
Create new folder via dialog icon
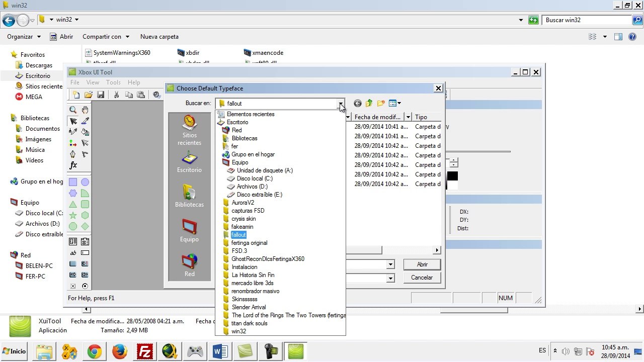point(381,104)
